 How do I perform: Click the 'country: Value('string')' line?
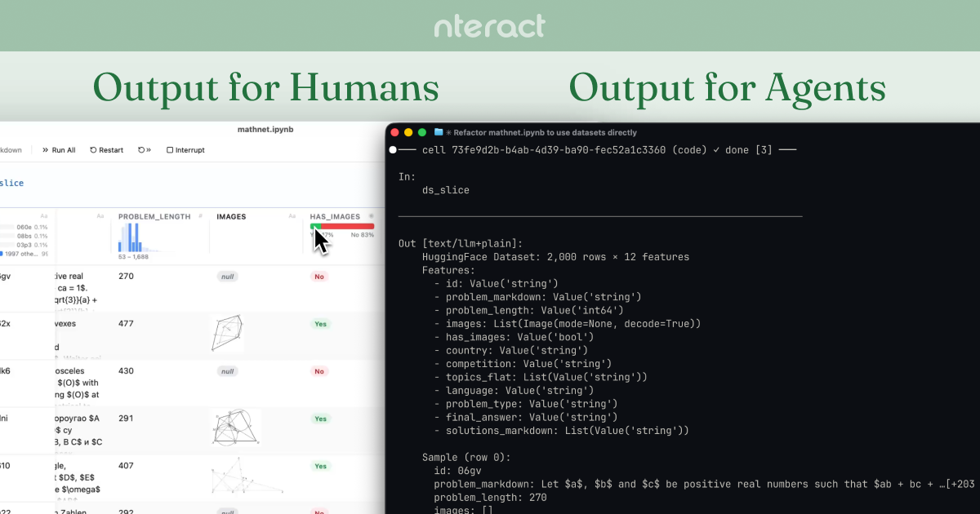pyautogui.click(x=510, y=350)
